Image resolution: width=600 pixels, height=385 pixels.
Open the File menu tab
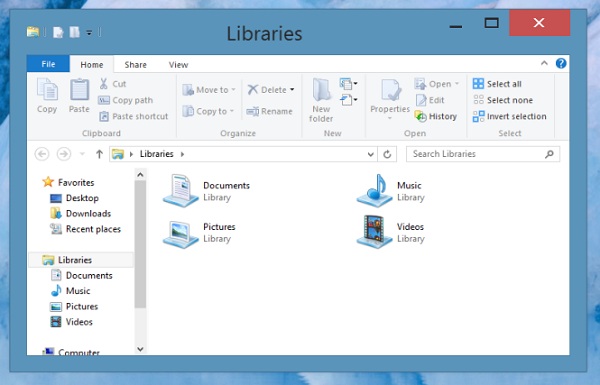pyautogui.click(x=48, y=64)
